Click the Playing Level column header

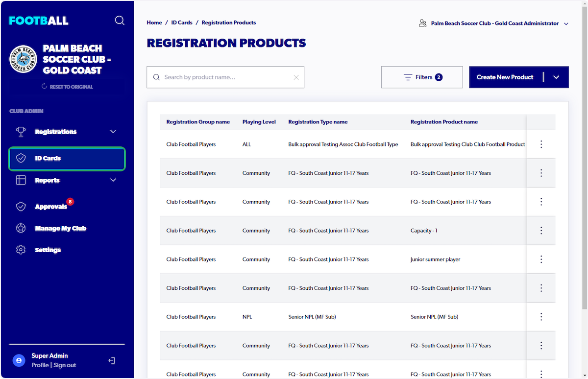259,122
